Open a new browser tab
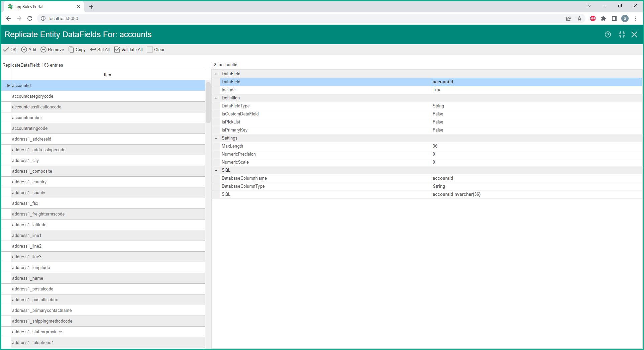 point(91,7)
